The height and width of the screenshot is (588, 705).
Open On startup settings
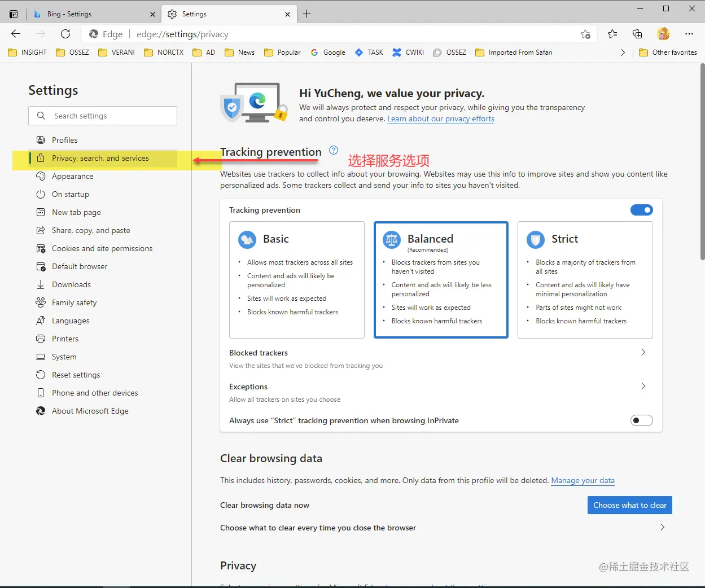(103, 194)
